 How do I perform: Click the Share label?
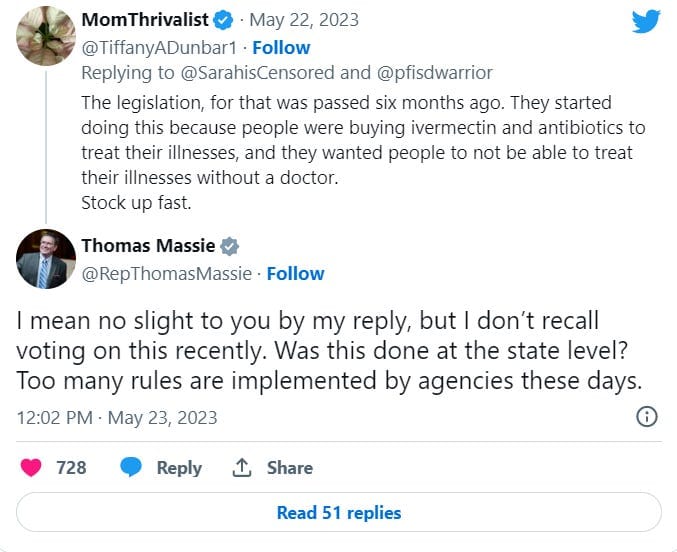(290, 468)
